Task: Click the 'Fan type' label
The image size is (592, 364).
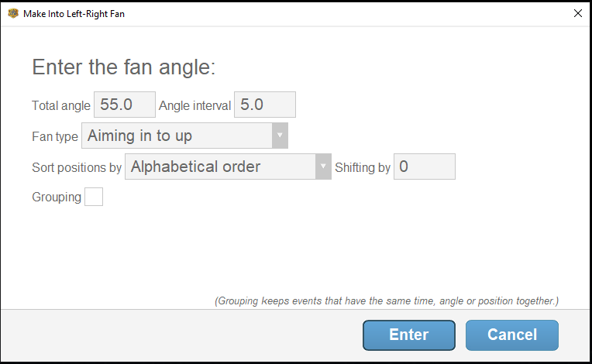Action: click(55, 136)
